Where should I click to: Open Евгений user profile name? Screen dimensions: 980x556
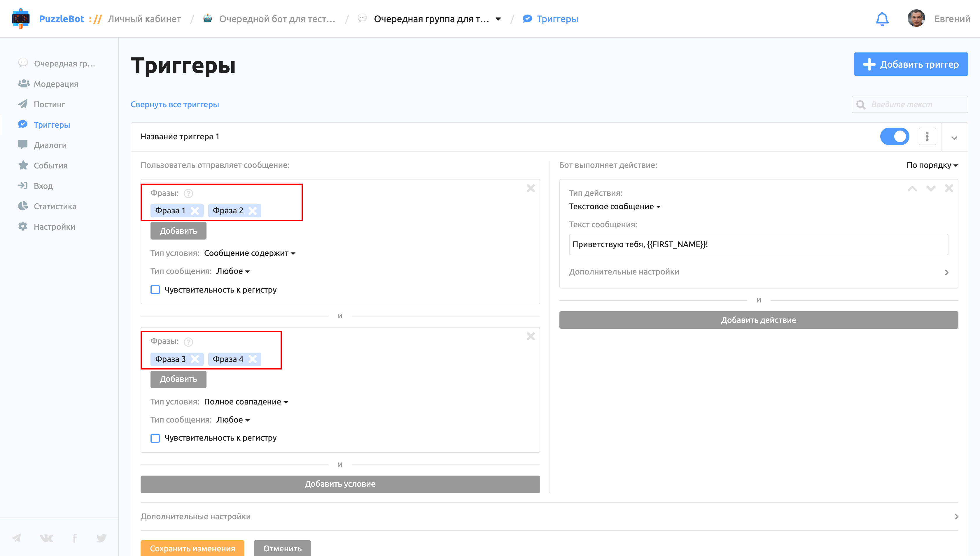pyautogui.click(x=952, y=19)
